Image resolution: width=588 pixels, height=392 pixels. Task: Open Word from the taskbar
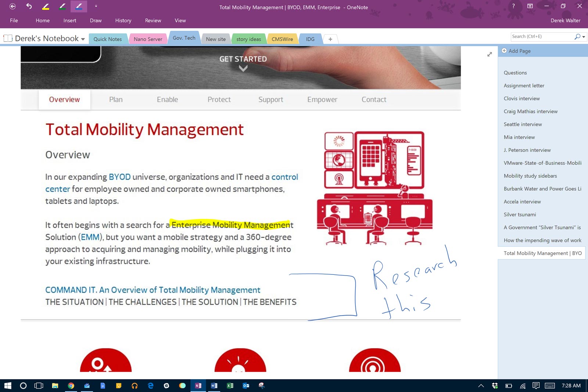point(214,385)
